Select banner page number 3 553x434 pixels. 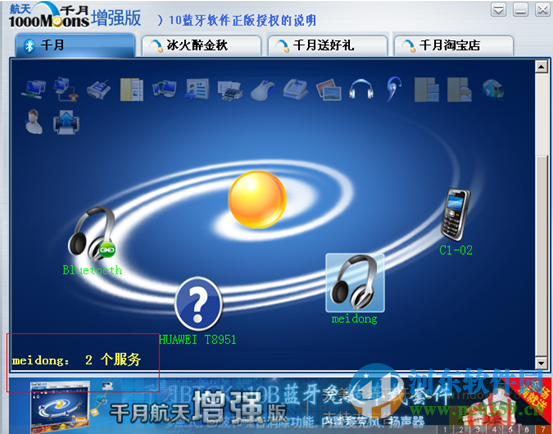tap(478, 430)
